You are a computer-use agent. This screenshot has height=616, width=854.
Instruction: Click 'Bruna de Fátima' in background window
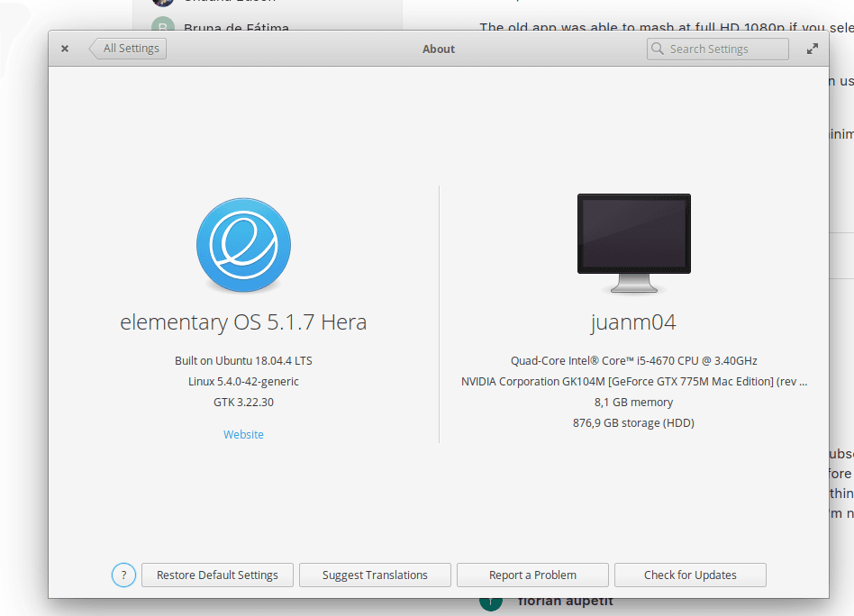tap(236, 27)
